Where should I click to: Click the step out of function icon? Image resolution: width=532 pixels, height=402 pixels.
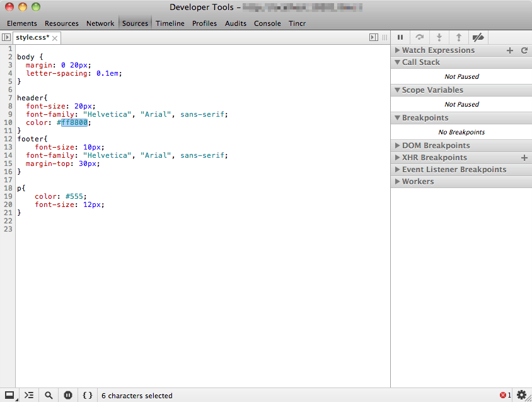click(x=459, y=37)
